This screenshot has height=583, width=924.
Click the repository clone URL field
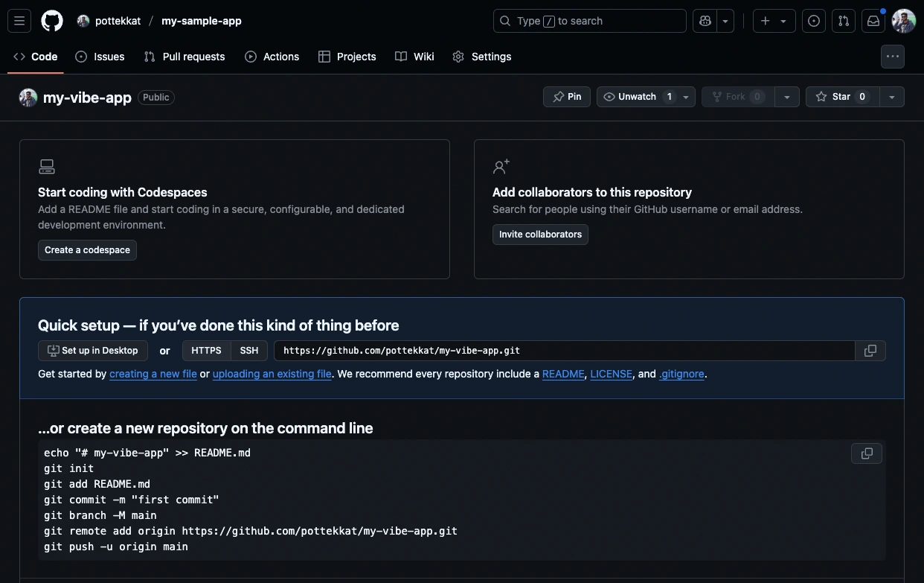tap(565, 351)
